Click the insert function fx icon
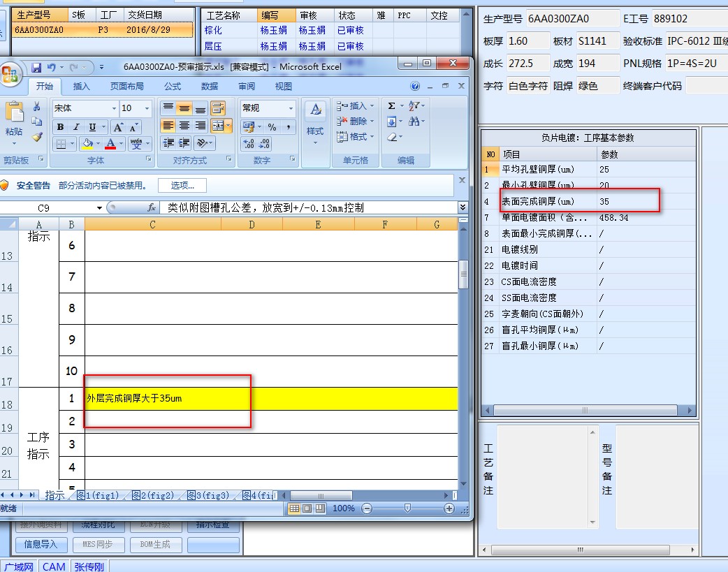This screenshot has width=728, height=572. pos(152,207)
